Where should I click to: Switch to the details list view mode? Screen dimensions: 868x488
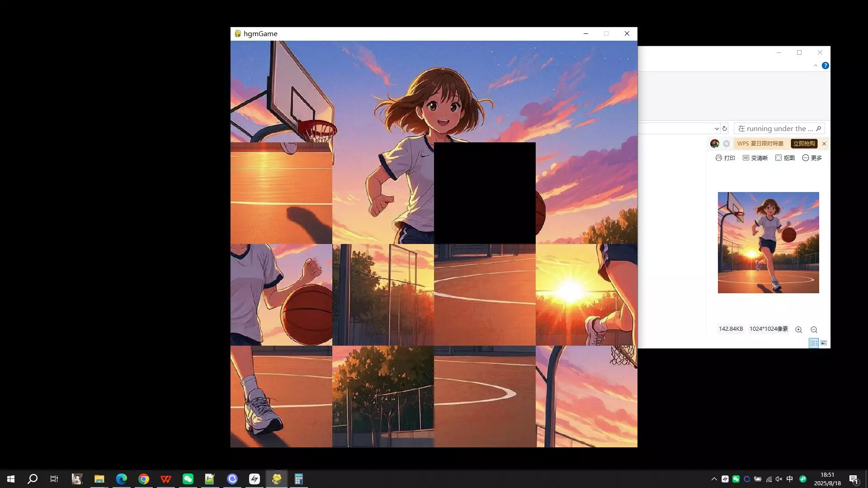tap(813, 343)
